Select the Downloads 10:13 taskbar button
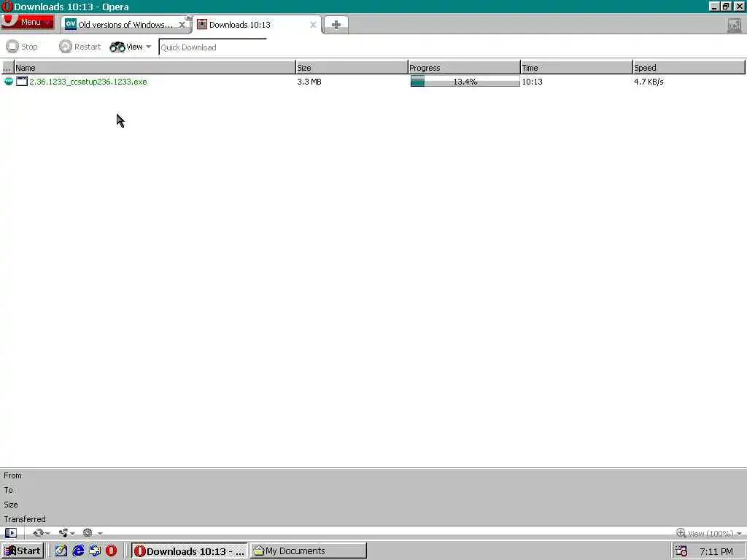The width and height of the screenshot is (747, 560). tap(190, 551)
